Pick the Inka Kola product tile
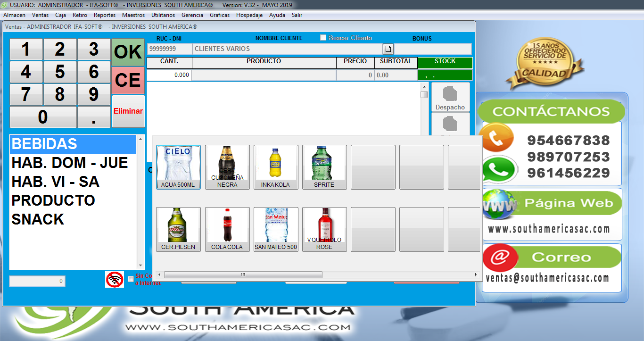The height and width of the screenshot is (341, 644). [276, 167]
